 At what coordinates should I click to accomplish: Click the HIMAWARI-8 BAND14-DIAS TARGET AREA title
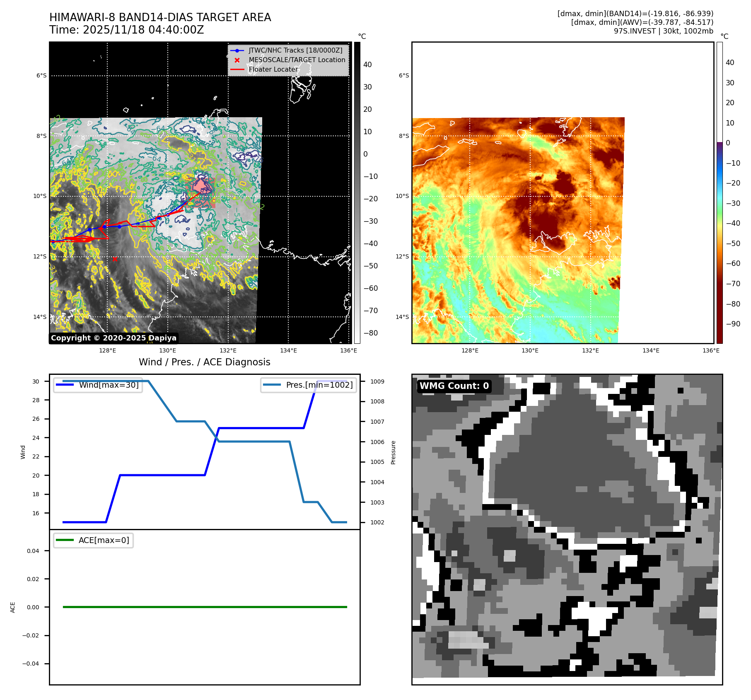click(x=160, y=17)
